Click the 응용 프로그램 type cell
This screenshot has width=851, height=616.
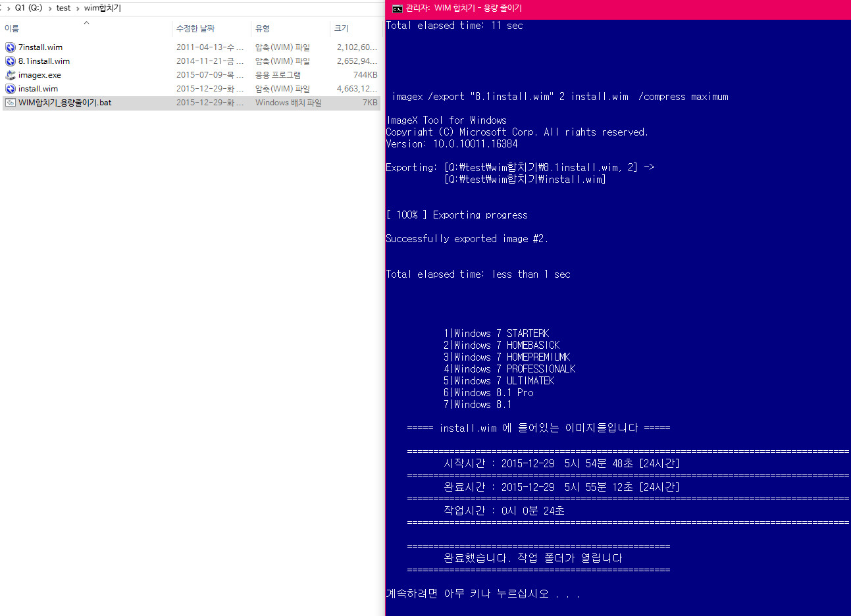(278, 75)
